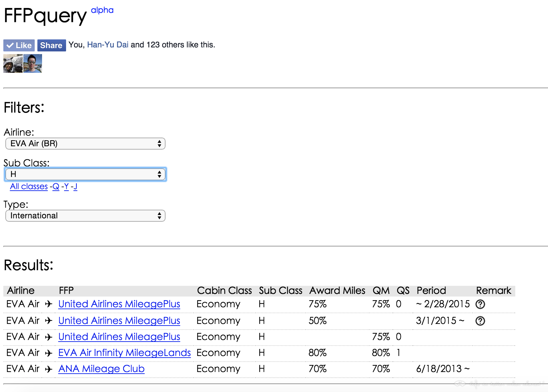Click the Award Miles column header

tap(337, 290)
